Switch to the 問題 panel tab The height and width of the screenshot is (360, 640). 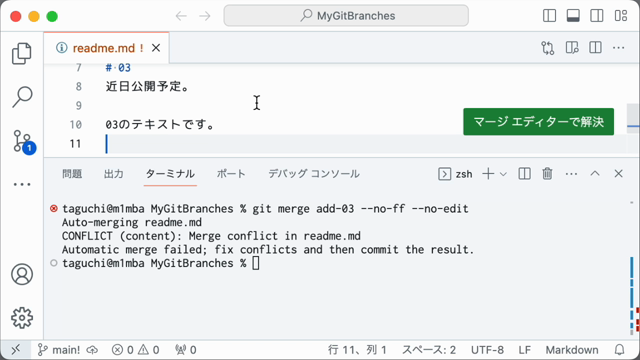(x=72, y=174)
